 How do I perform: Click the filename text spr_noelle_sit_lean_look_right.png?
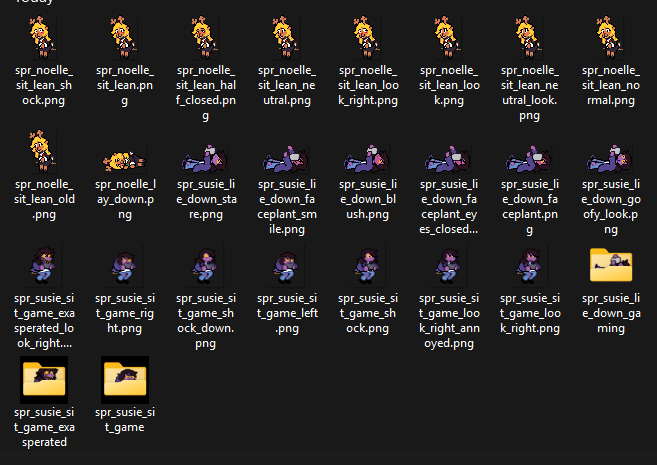click(367, 85)
